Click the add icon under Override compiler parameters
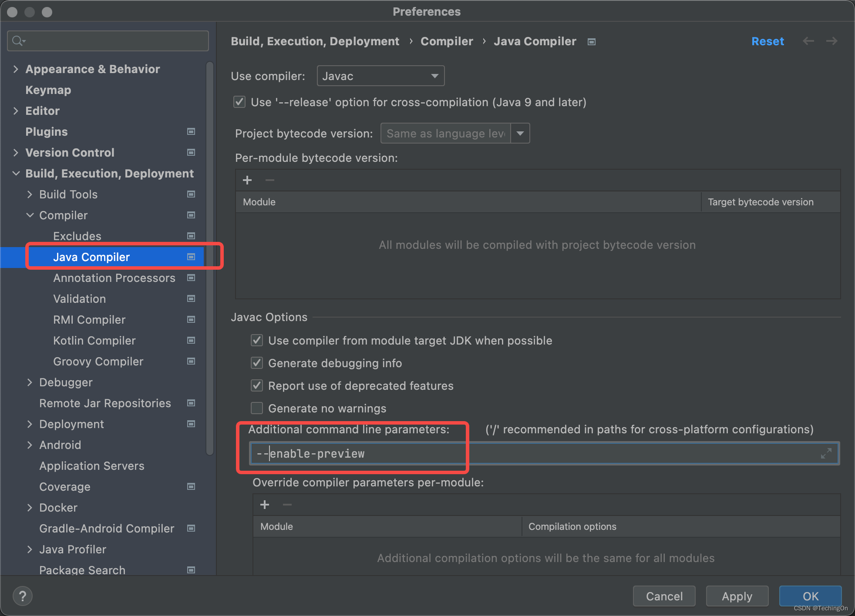855x616 pixels. (x=264, y=505)
